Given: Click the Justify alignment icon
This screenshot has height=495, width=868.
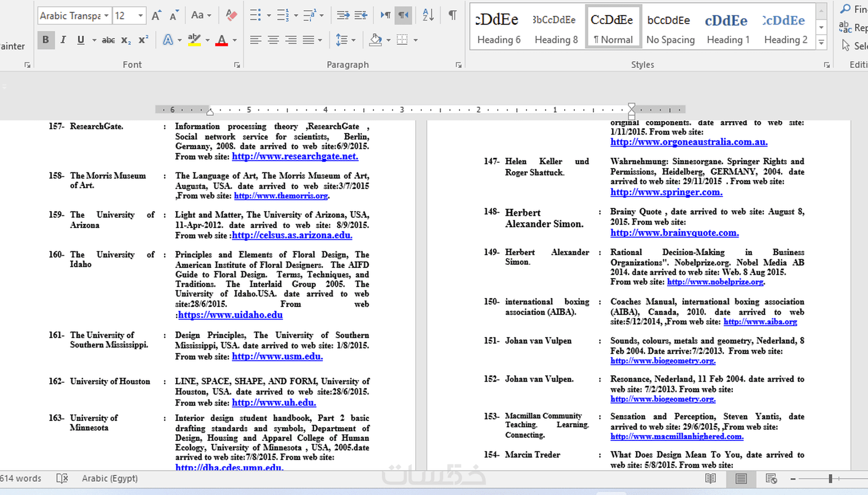Looking at the screenshot, I should pyautogui.click(x=308, y=40).
